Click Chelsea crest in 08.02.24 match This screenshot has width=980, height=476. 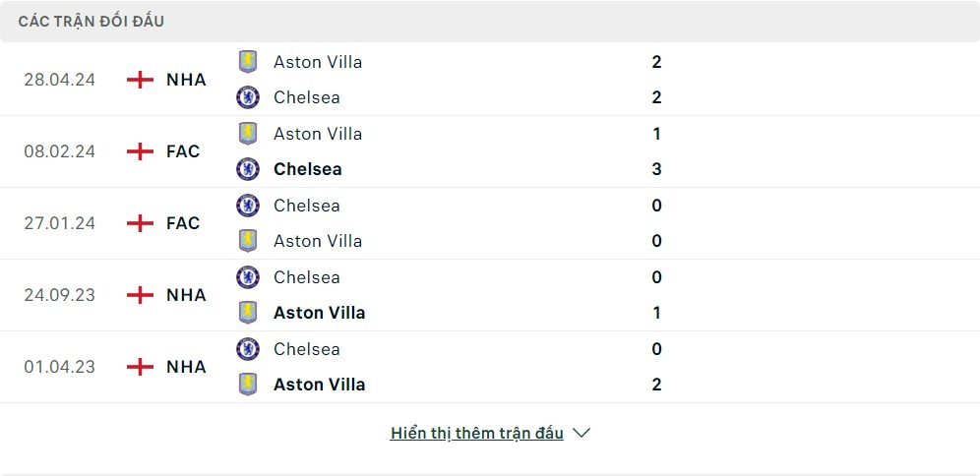click(x=248, y=168)
